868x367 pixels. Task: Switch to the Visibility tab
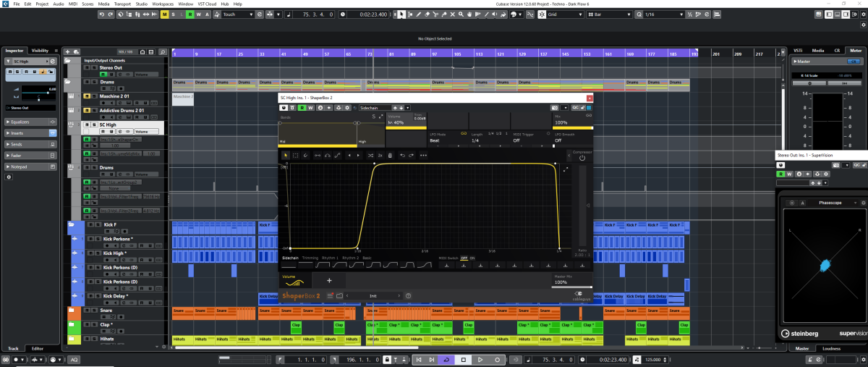[x=41, y=51]
